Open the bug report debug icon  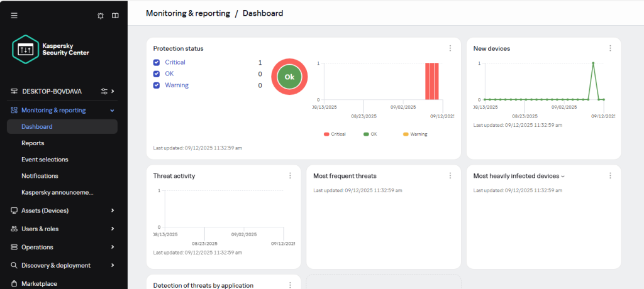click(x=101, y=16)
